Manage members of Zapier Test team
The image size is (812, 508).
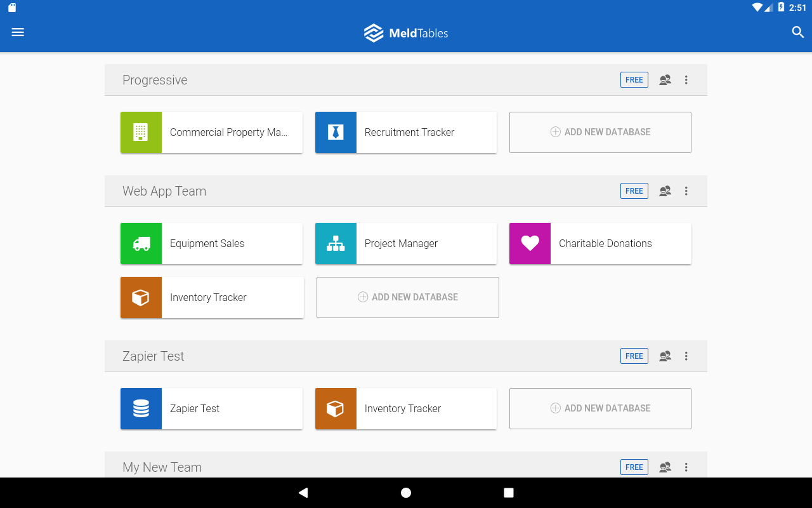pyautogui.click(x=665, y=356)
